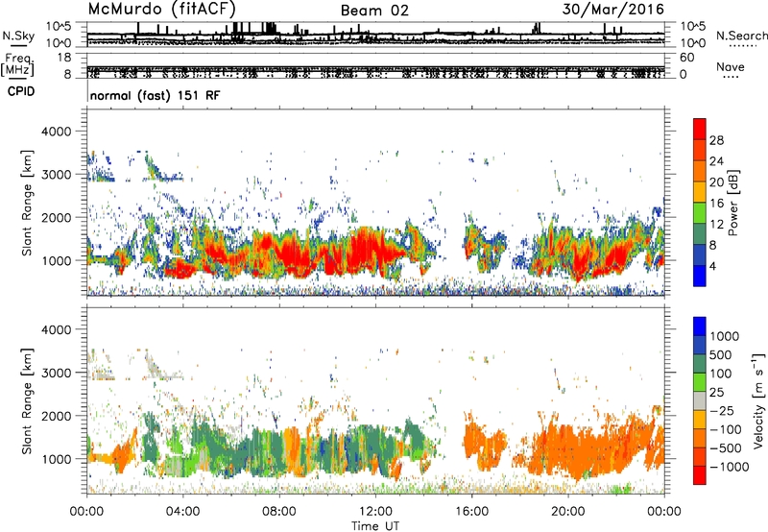Click the date '30/Mar/2016'

pyautogui.click(x=613, y=9)
